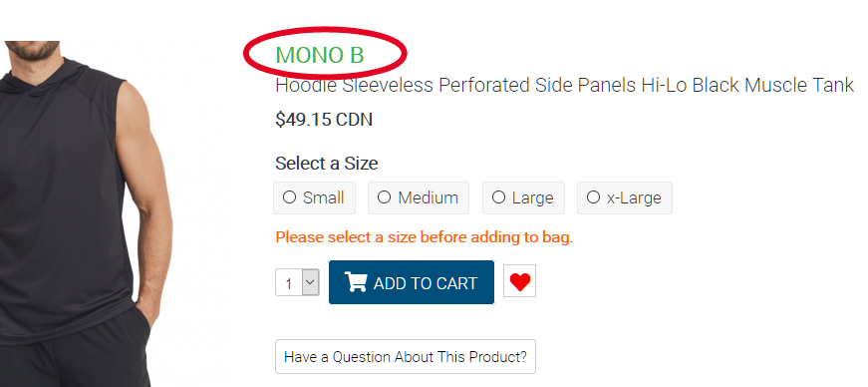The image size is (868, 387).
Task: Click the x-Large label text
Action: 635,197
